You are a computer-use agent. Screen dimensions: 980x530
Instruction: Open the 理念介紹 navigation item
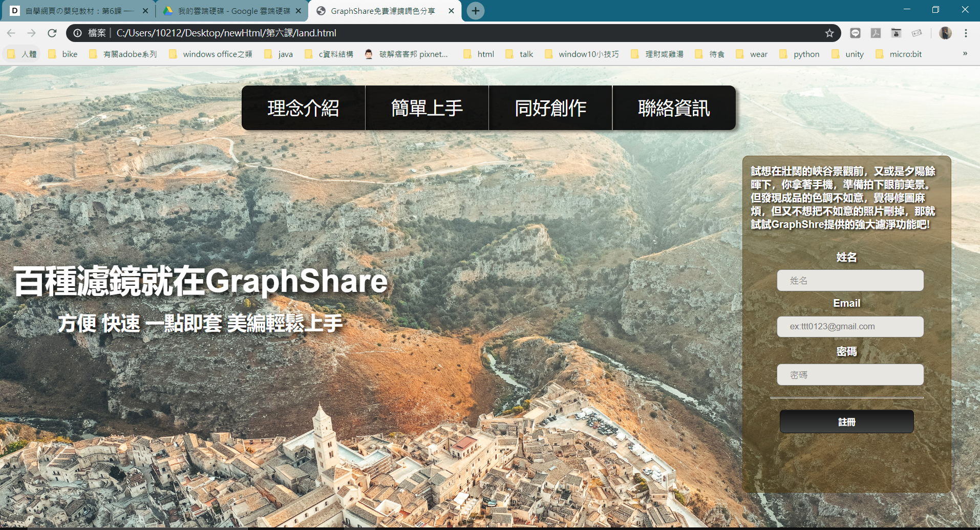(303, 108)
